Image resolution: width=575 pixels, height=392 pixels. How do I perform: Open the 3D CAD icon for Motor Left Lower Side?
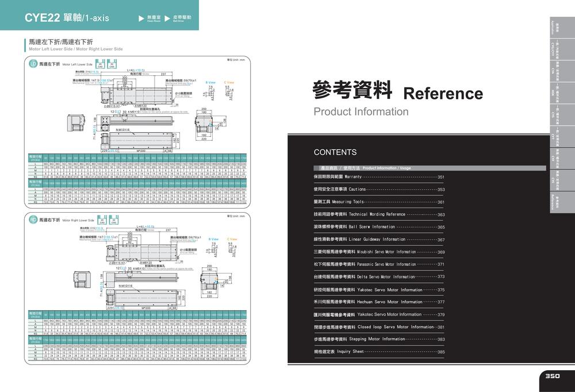112,64
